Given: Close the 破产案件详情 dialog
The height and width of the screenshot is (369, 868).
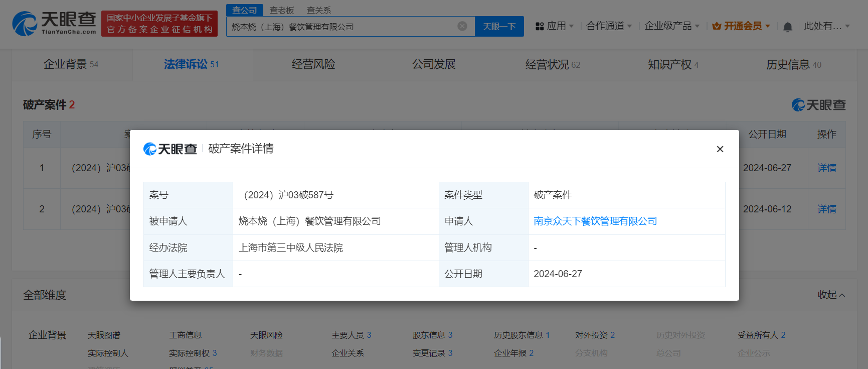Looking at the screenshot, I should point(720,149).
